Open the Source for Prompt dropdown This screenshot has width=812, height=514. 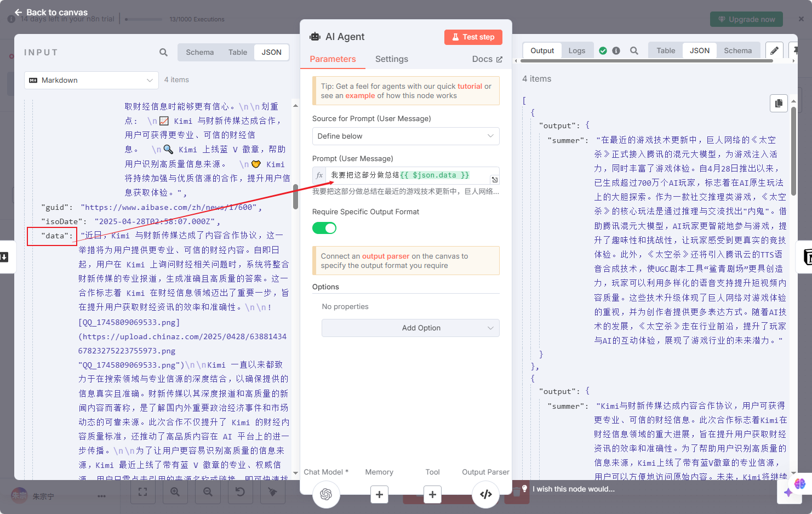pos(405,136)
